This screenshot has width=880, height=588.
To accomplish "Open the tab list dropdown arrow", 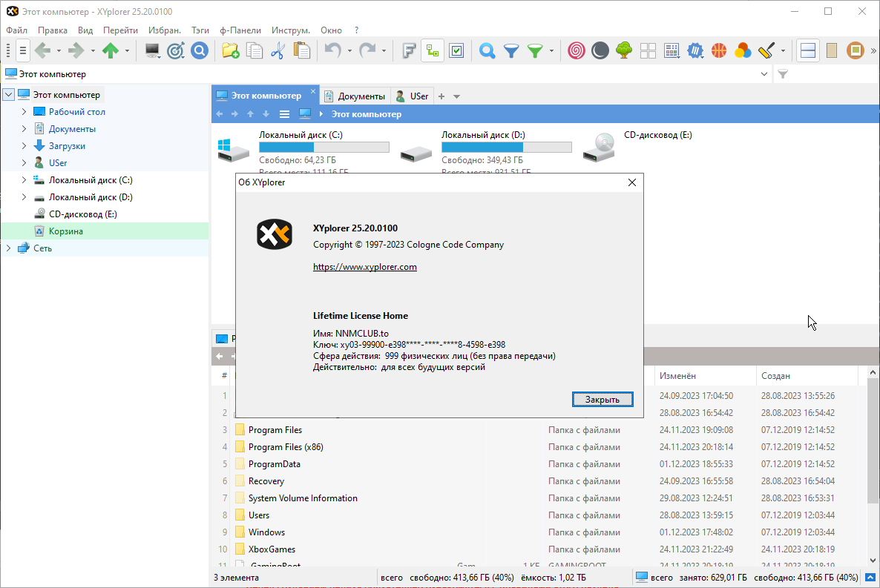I will click(457, 96).
